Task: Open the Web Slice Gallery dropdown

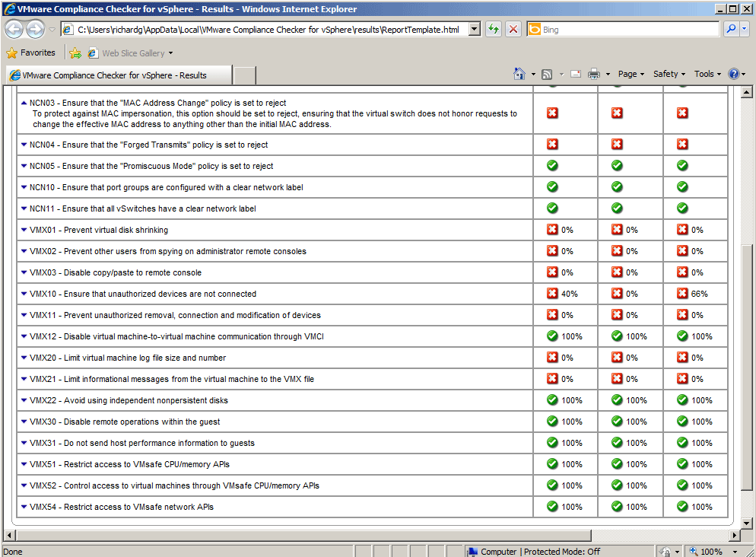Action: coord(170,53)
